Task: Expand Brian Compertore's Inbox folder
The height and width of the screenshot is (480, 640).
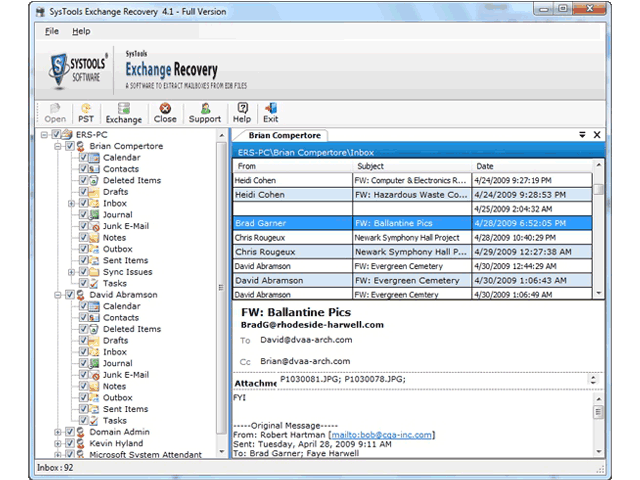Action: tap(71, 203)
